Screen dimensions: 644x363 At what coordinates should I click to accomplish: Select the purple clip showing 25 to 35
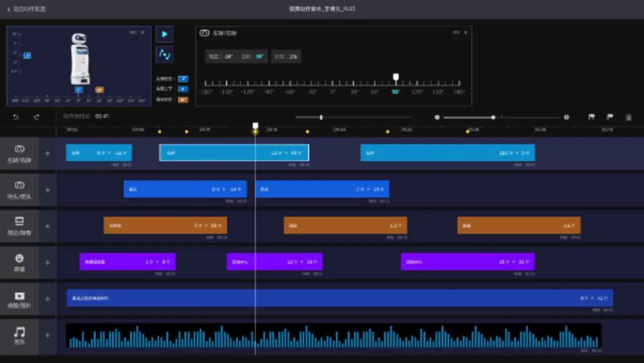(468, 262)
